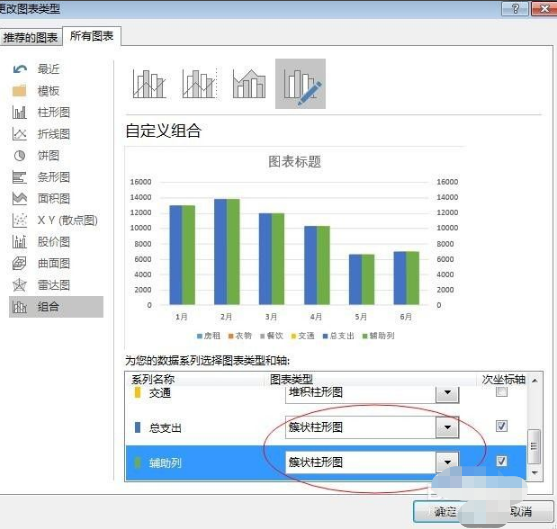Choose the 条形图 bar chart category
Screen dimensions: 557x529
pos(53,177)
